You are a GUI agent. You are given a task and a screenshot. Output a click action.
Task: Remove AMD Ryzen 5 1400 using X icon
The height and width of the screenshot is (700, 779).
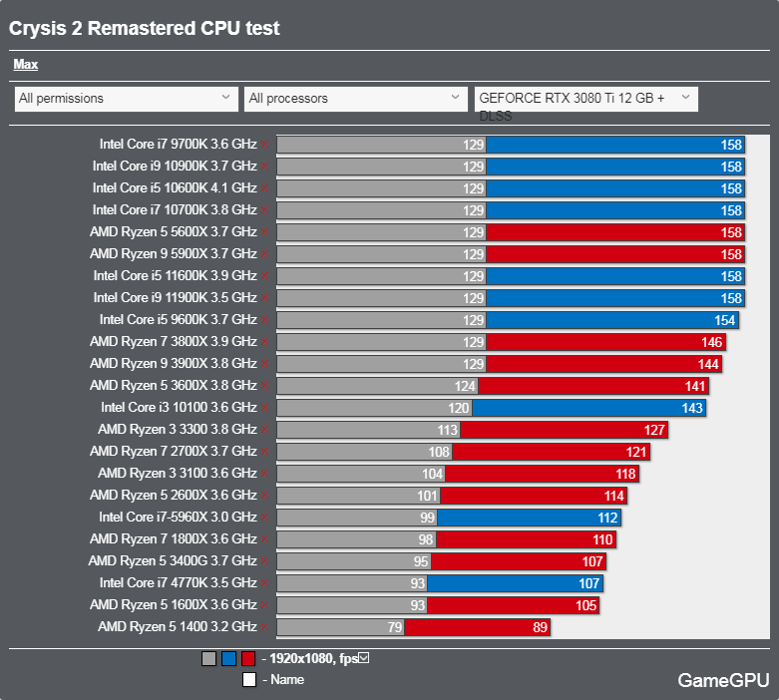point(264,627)
